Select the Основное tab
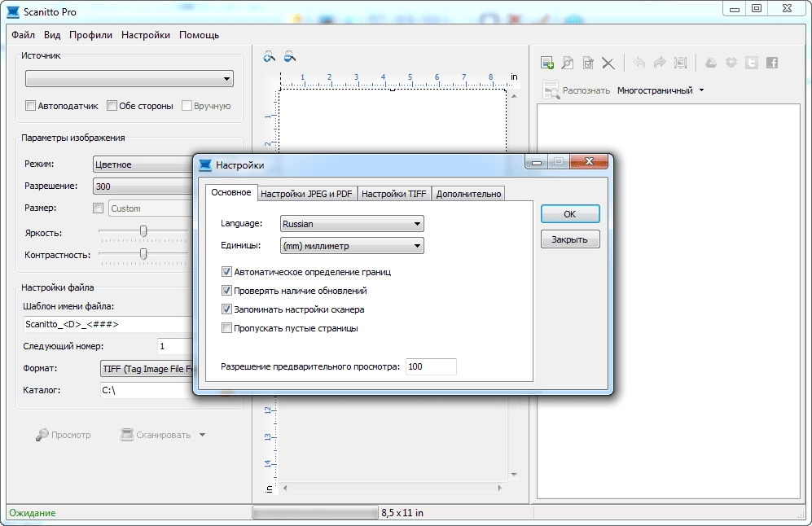The width and height of the screenshot is (812, 526). 231,192
